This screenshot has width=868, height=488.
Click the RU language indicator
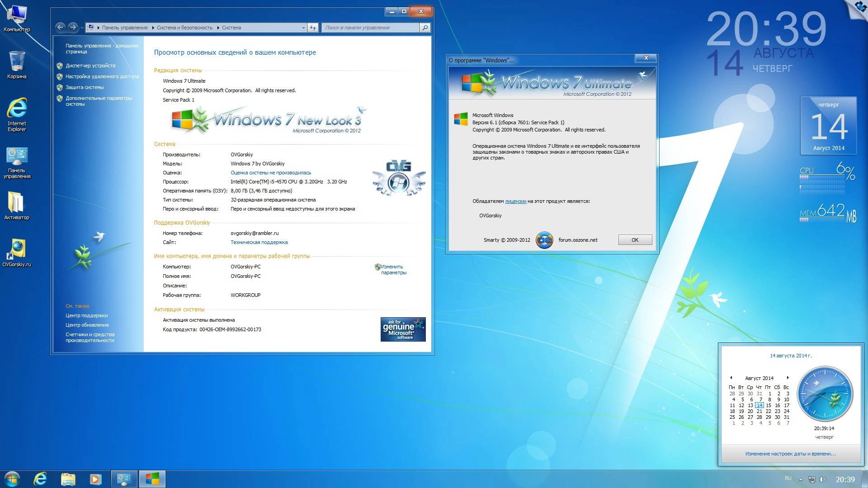click(788, 478)
